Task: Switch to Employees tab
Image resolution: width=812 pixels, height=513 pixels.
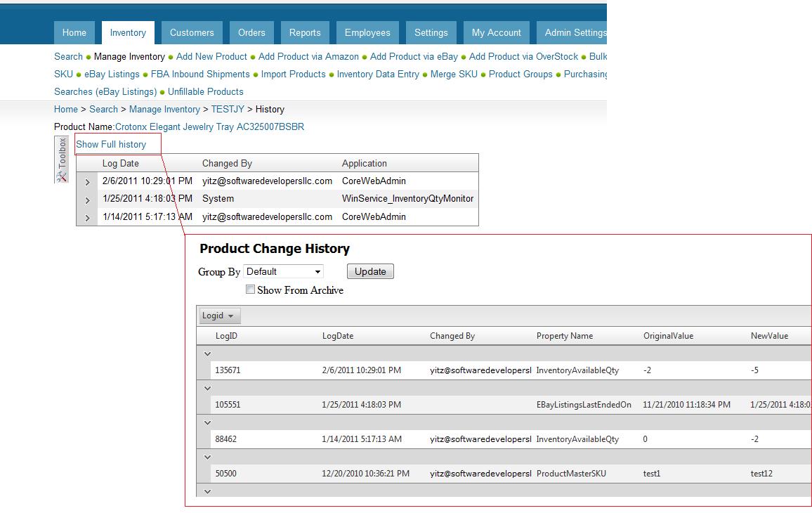Action: 367,32
